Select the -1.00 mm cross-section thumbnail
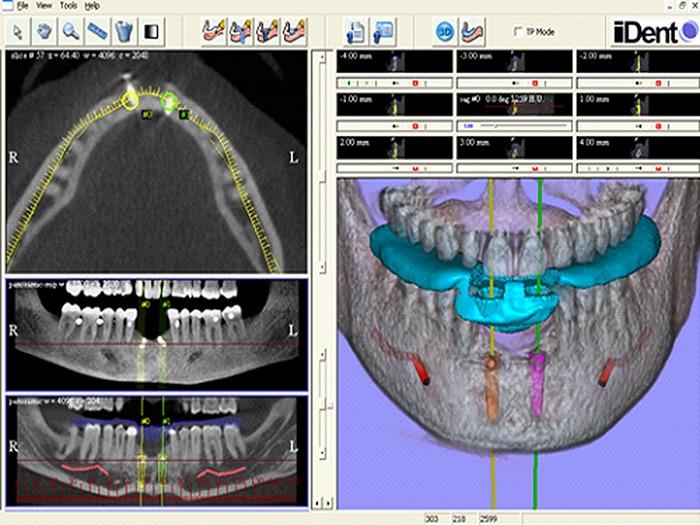 (395, 104)
